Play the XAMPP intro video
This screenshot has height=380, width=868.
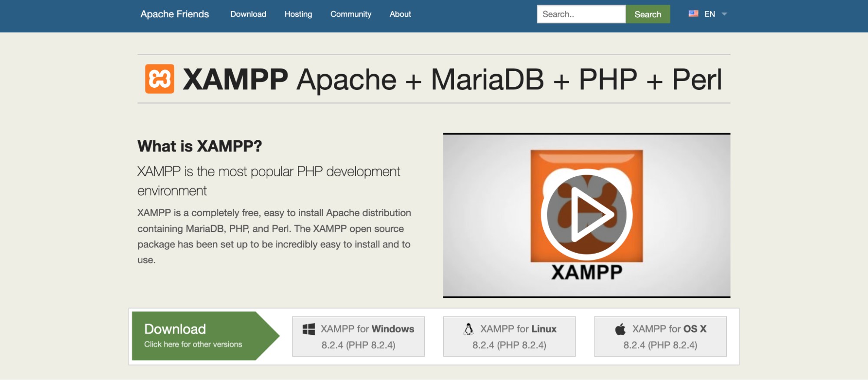tap(586, 215)
